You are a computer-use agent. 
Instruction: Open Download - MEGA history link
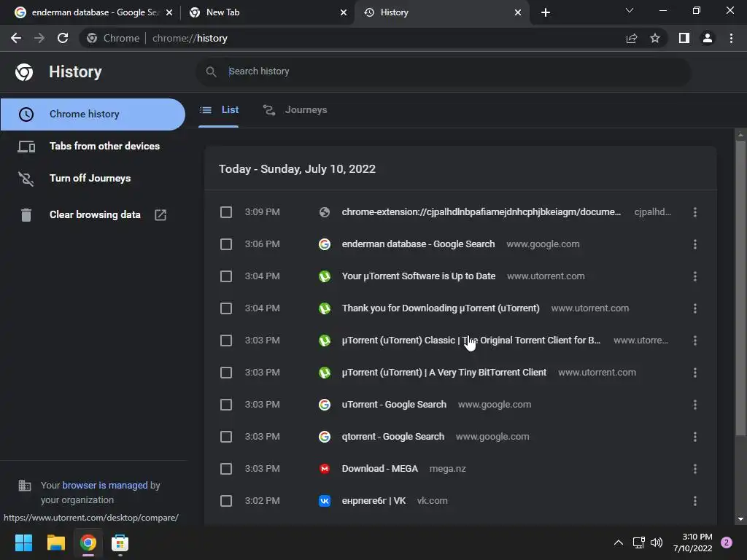[x=379, y=469]
